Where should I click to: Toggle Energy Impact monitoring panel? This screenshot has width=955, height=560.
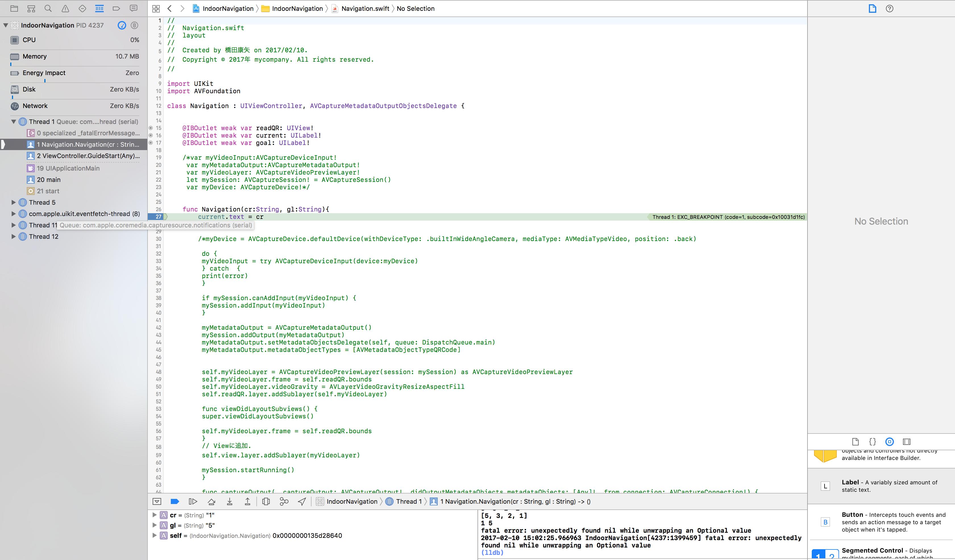click(x=73, y=72)
